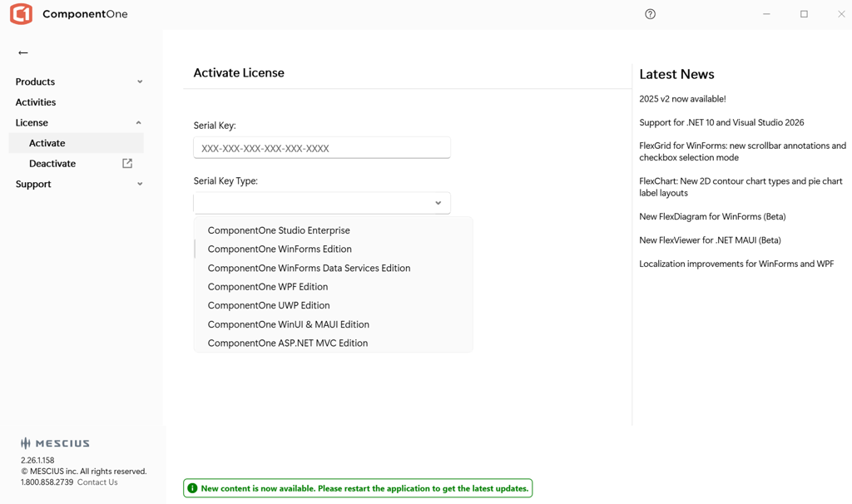
Task: Open the Activities page
Action: coord(36,102)
